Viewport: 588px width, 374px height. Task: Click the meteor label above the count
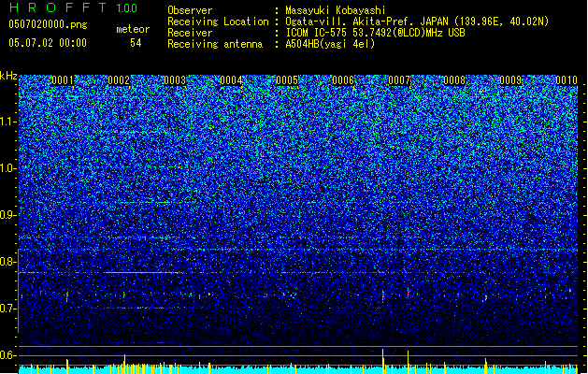(133, 29)
